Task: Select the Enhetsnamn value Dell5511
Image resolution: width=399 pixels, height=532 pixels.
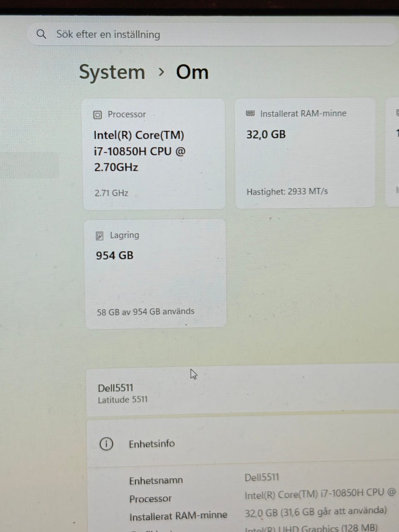Action: [262, 477]
